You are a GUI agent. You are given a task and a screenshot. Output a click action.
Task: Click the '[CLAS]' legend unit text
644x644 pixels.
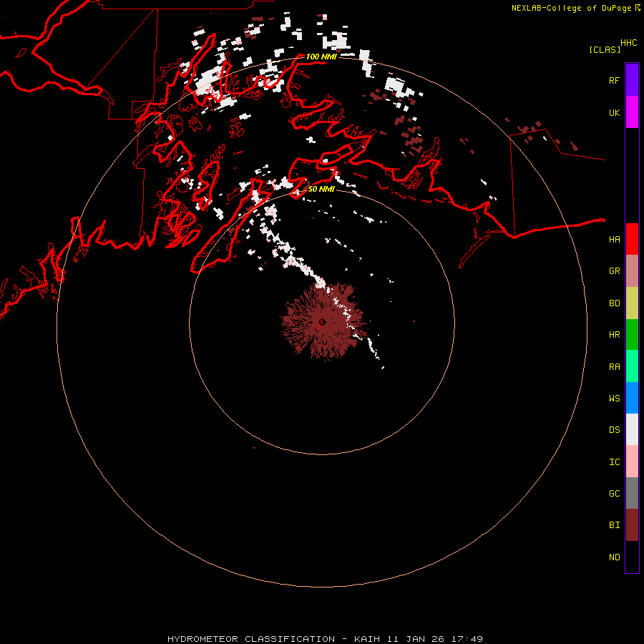(x=605, y=49)
